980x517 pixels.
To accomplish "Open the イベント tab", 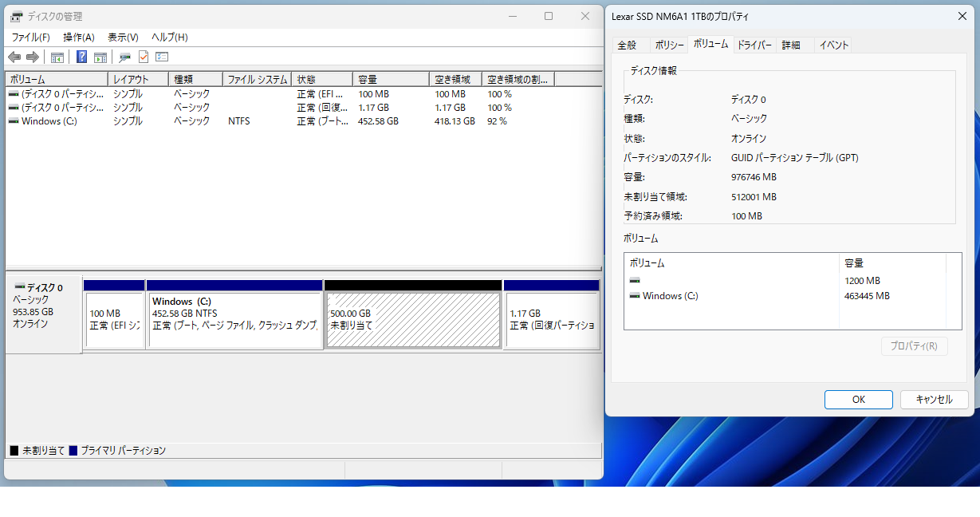I will pos(834,45).
